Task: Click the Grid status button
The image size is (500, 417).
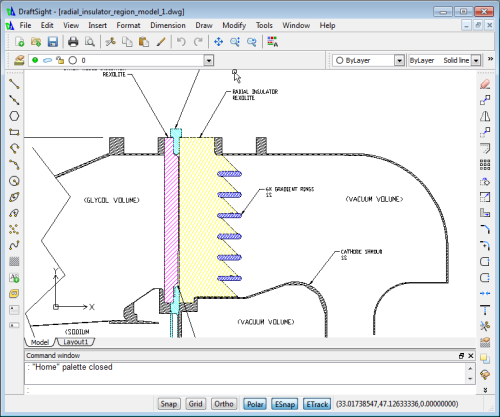Action: pos(196,404)
